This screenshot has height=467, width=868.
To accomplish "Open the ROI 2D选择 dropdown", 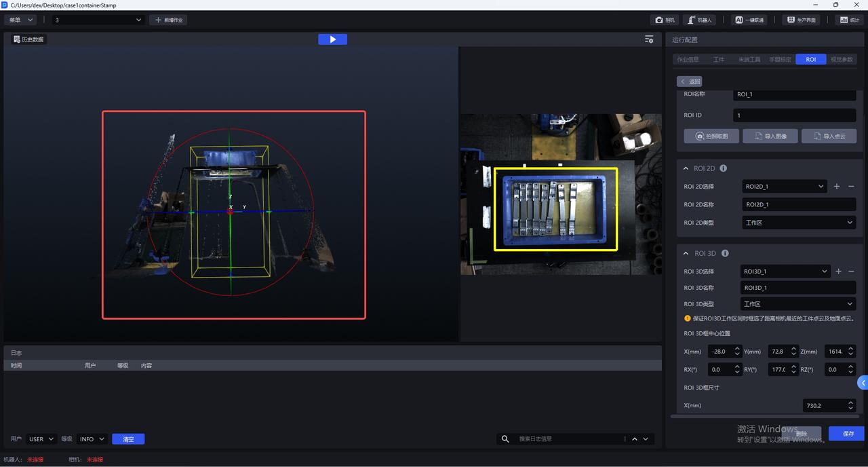I will coord(784,187).
